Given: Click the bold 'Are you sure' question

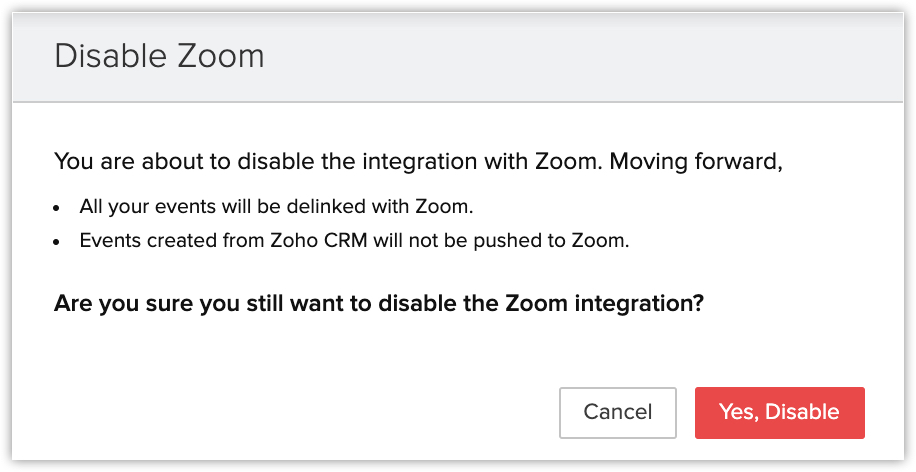Looking at the screenshot, I should (x=379, y=302).
